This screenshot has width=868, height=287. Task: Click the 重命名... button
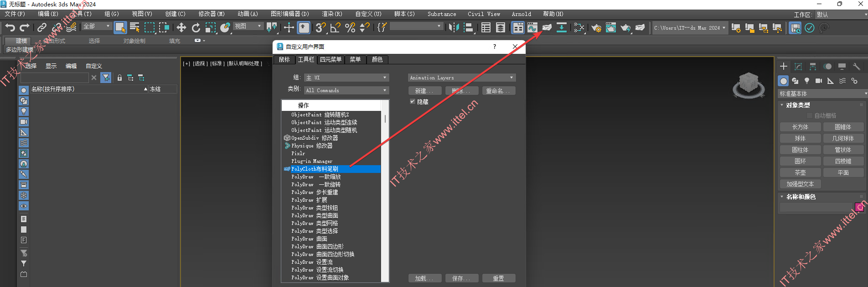(499, 91)
